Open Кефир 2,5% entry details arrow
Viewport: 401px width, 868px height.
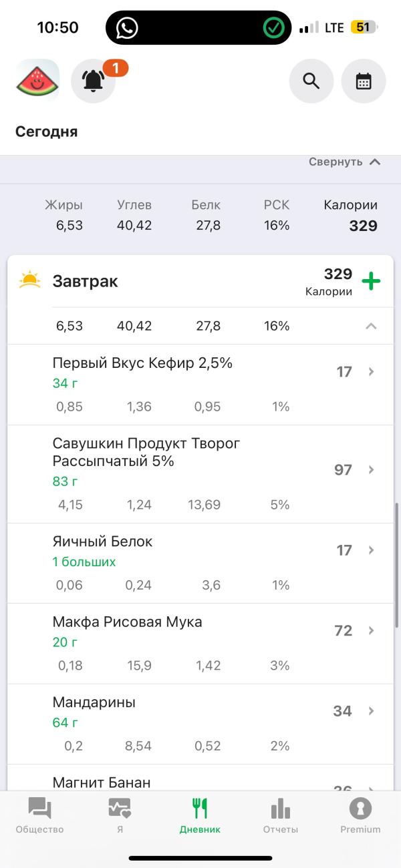(372, 371)
